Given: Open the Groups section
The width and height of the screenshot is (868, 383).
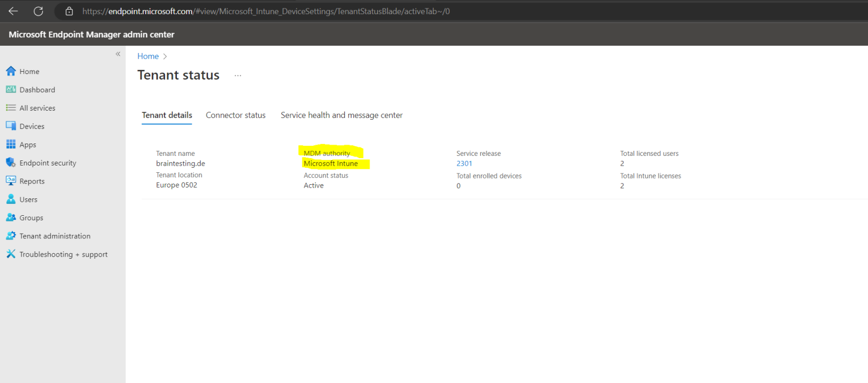Looking at the screenshot, I should [x=31, y=217].
